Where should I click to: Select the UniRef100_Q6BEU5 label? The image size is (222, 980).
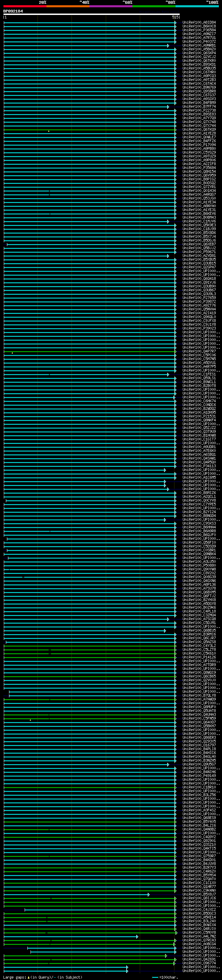(x=199, y=630)
